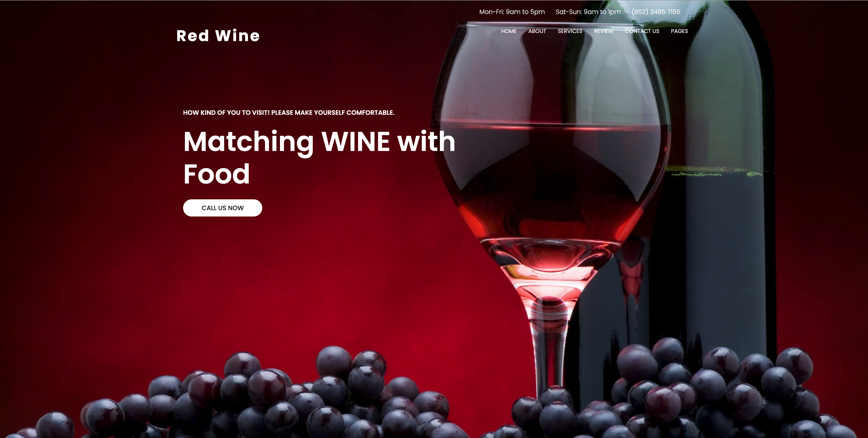Click the phone number (852) 3485 7156
868x438 pixels.
[656, 12]
